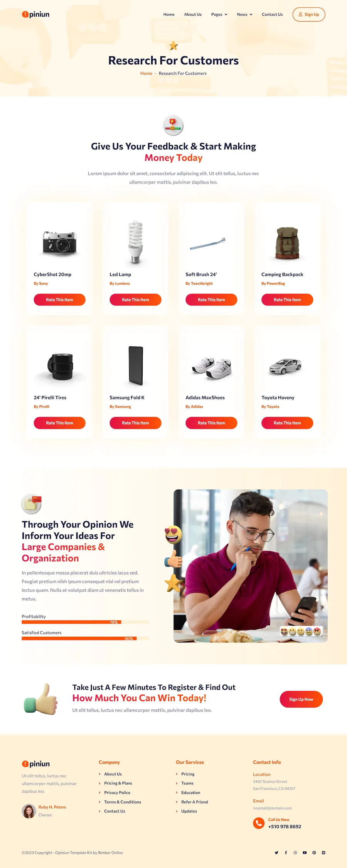Open the Twitter icon in footer
Image resolution: width=347 pixels, height=868 pixels.
[x=276, y=853]
